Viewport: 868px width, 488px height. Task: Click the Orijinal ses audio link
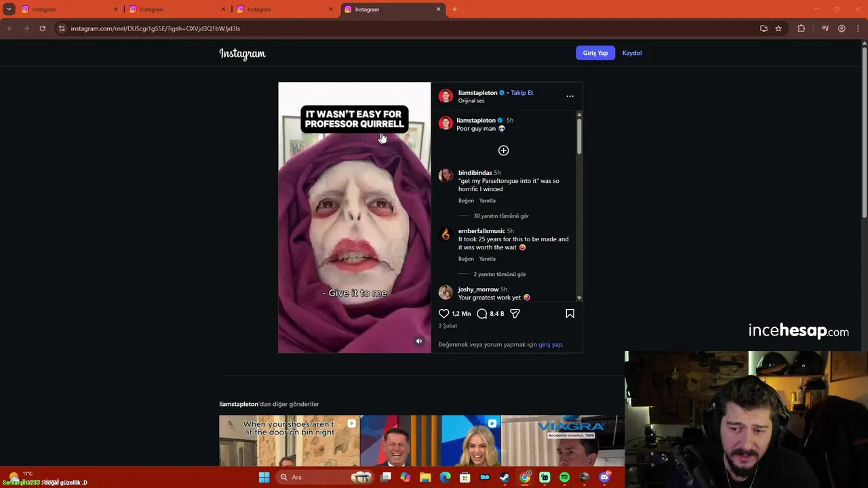pos(471,101)
